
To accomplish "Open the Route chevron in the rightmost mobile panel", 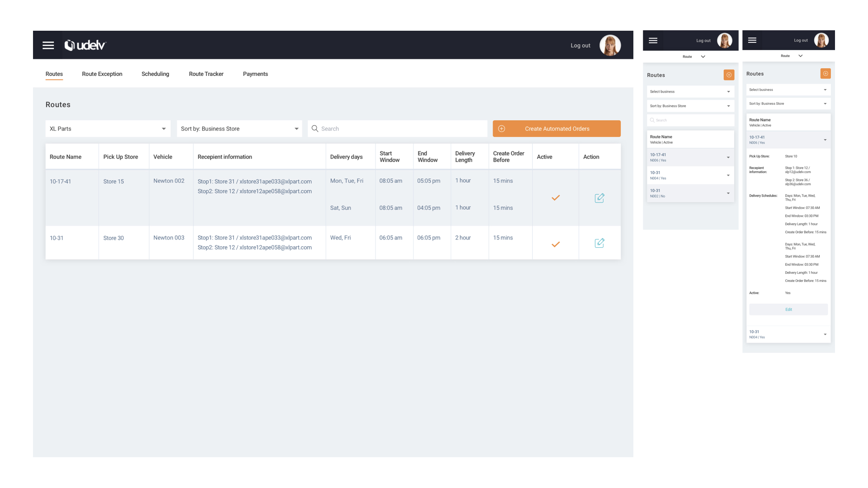I will (801, 56).
